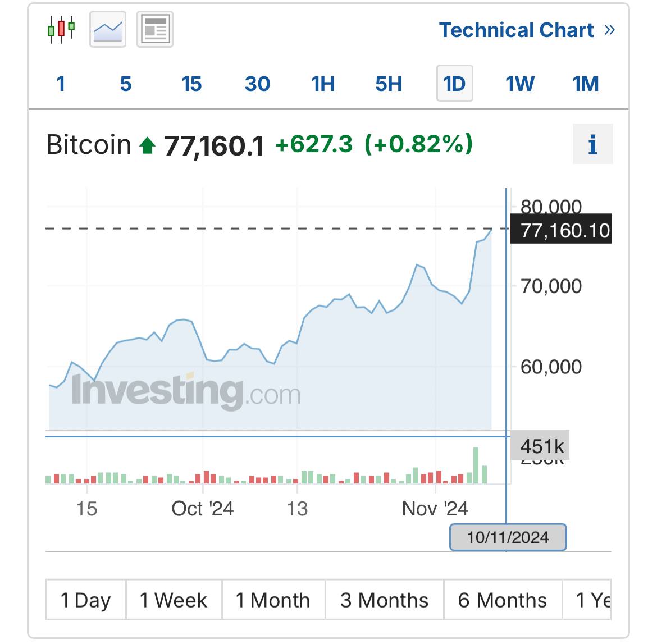657x644 pixels.
Task: Set range to 3 Months
Action: [x=384, y=600]
